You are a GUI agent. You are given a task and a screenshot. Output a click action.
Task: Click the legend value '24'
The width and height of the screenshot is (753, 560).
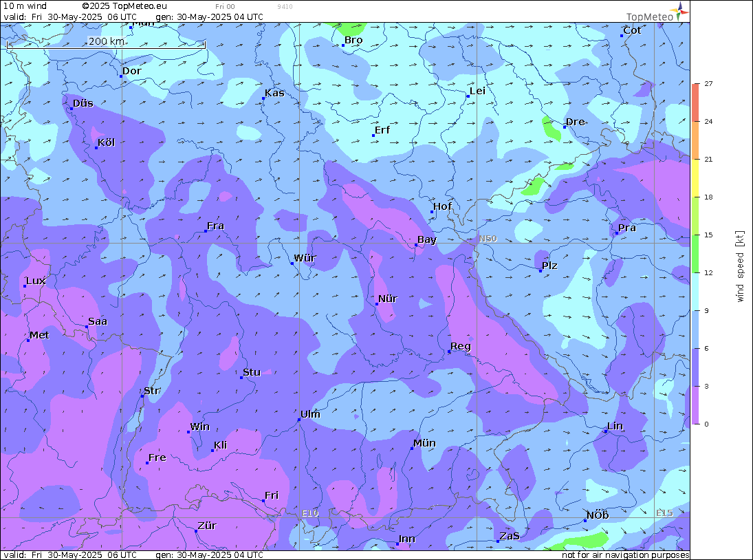708,122
